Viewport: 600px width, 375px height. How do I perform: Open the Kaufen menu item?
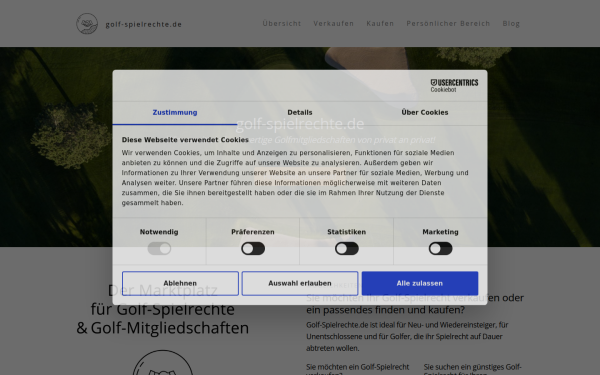click(380, 24)
